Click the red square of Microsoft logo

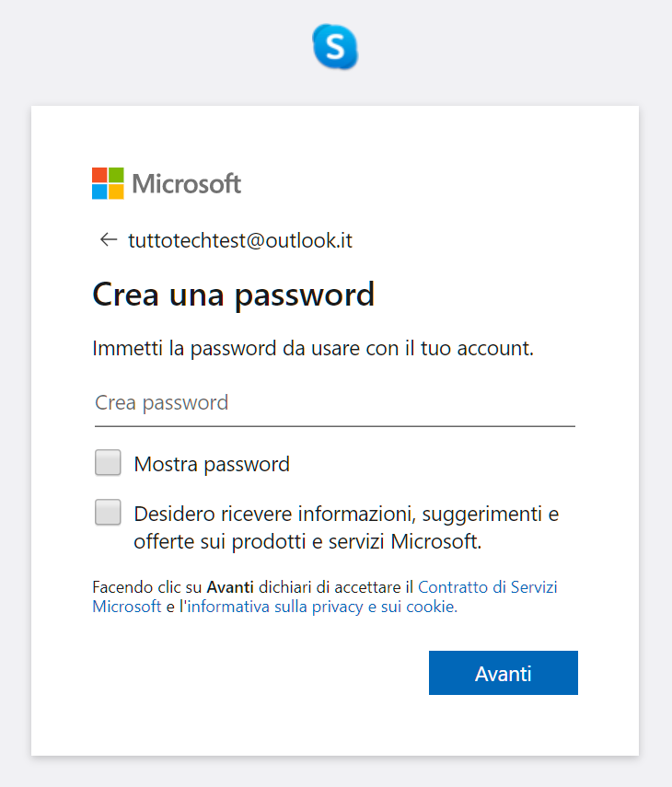click(99, 175)
